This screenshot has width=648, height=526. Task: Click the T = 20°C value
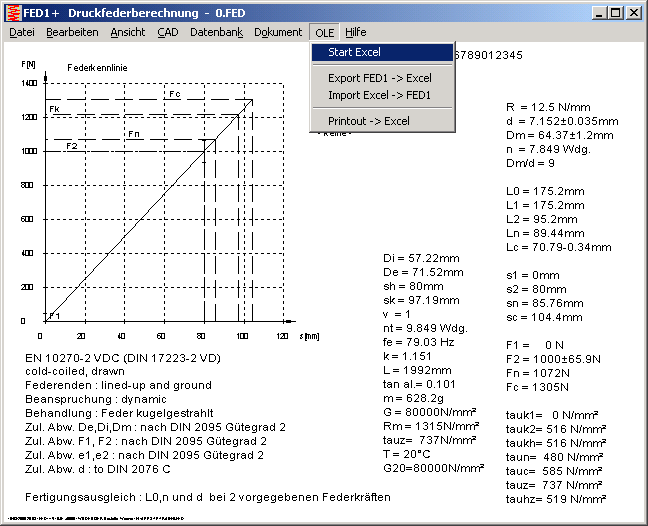click(x=407, y=454)
